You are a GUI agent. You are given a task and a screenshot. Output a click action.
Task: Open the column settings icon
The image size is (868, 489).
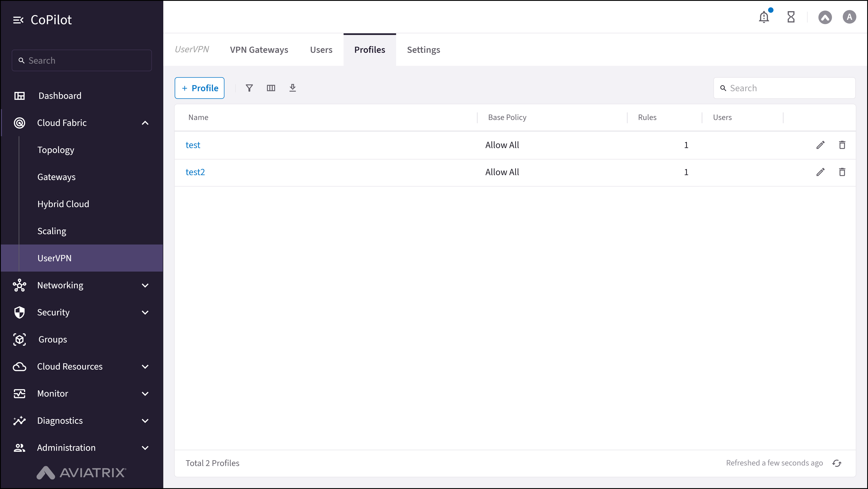click(x=271, y=88)
